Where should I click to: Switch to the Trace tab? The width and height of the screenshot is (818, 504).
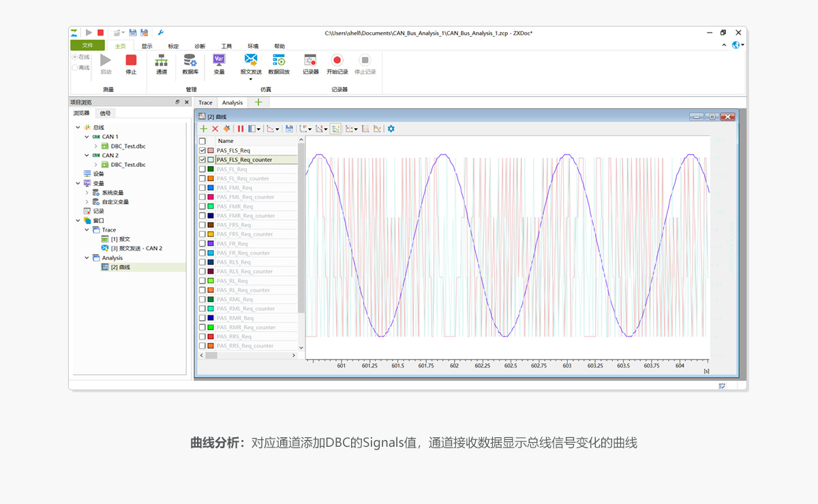pos(205,103)
